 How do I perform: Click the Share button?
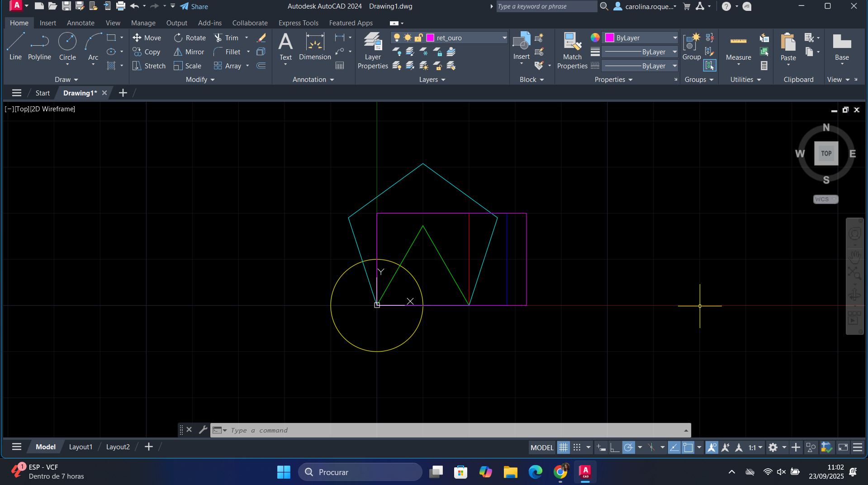tap(194, 6)
